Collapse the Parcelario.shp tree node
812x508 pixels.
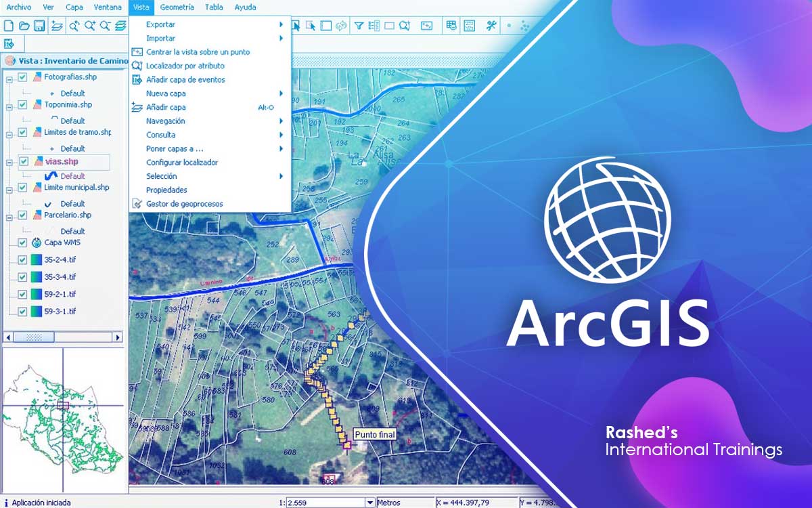pyautogui.click(x=9, y=217)
